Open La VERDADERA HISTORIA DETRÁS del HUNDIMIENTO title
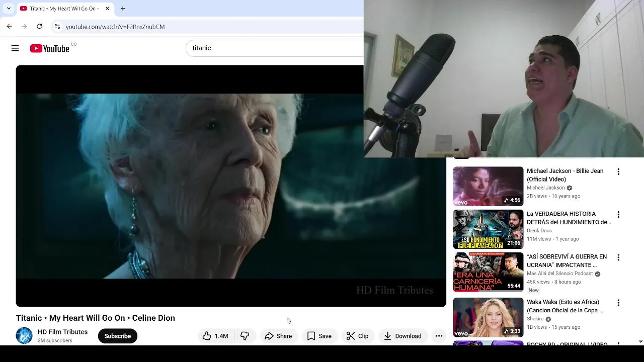This screenshot has width=644, height=362. point(569,218)
